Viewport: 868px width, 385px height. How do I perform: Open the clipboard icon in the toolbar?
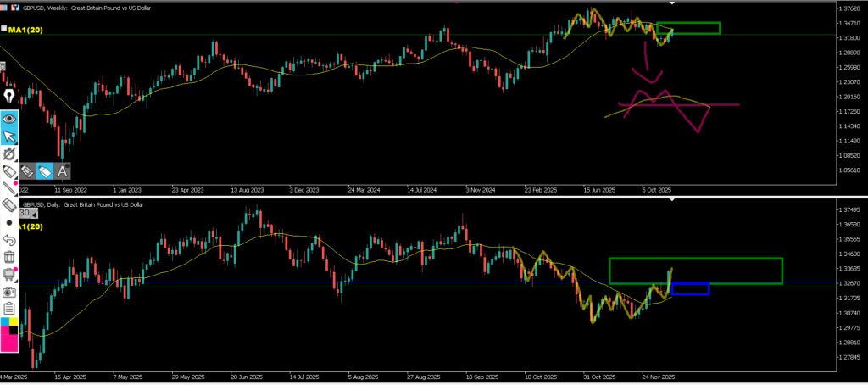click(x=9, y=307)
